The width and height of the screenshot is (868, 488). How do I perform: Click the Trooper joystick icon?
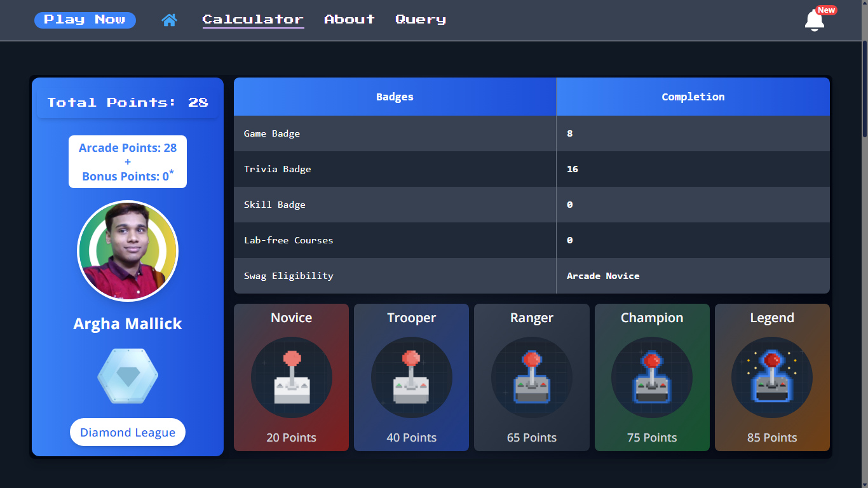(x=411, y=377)
